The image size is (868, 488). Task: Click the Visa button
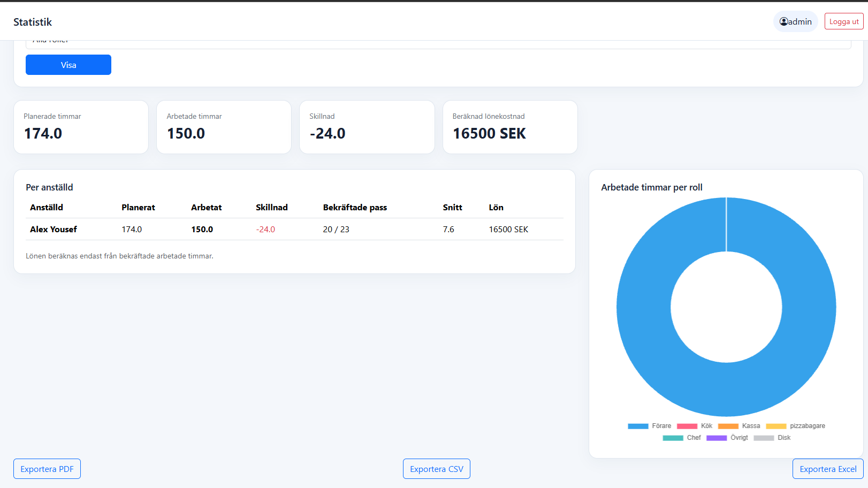68,65
